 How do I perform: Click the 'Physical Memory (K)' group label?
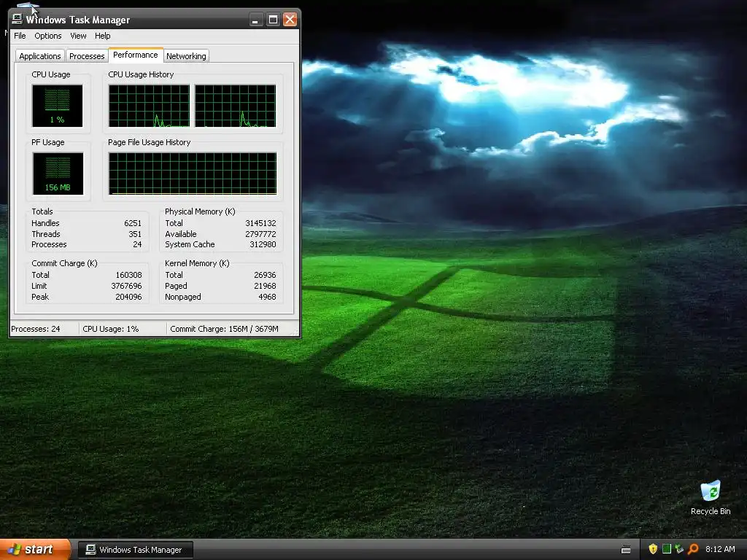pyautogui.click(x=200, y=211)
